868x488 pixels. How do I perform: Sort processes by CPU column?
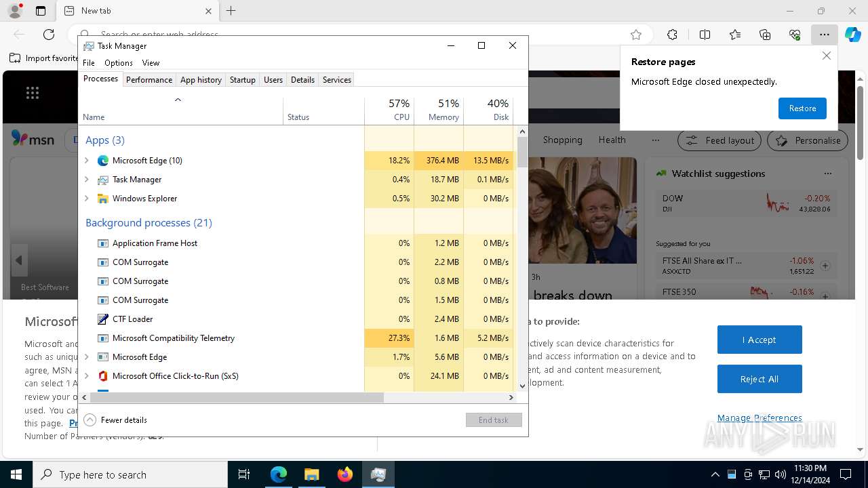(389, 110)
